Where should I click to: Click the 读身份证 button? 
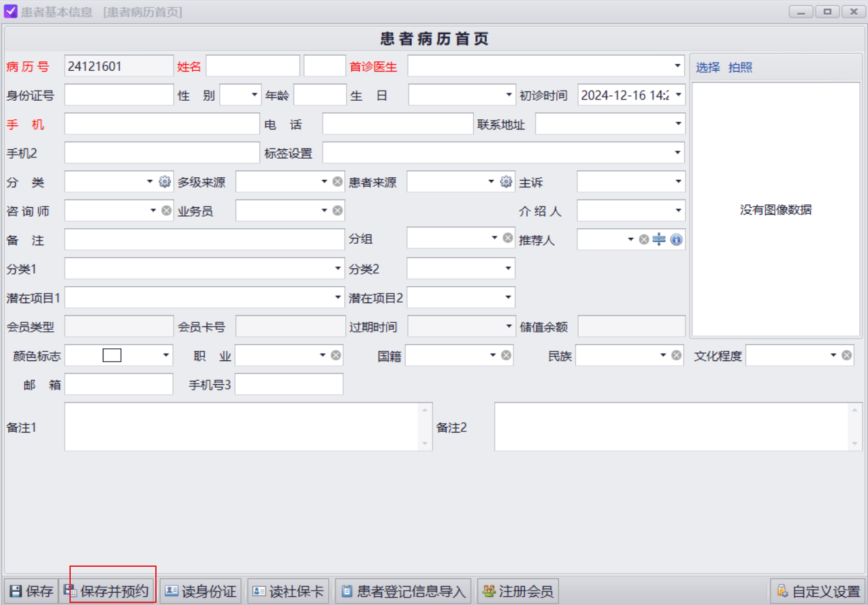201,591
